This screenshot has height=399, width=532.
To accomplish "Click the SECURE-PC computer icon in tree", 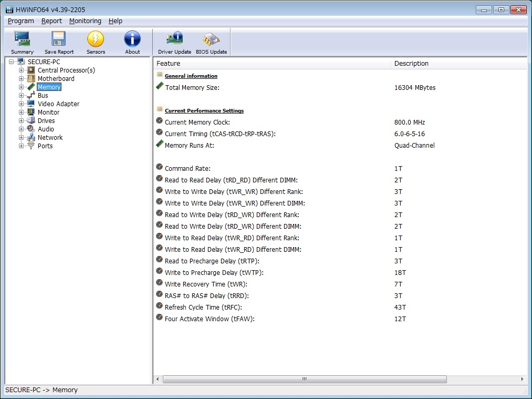I will [21, 62].
